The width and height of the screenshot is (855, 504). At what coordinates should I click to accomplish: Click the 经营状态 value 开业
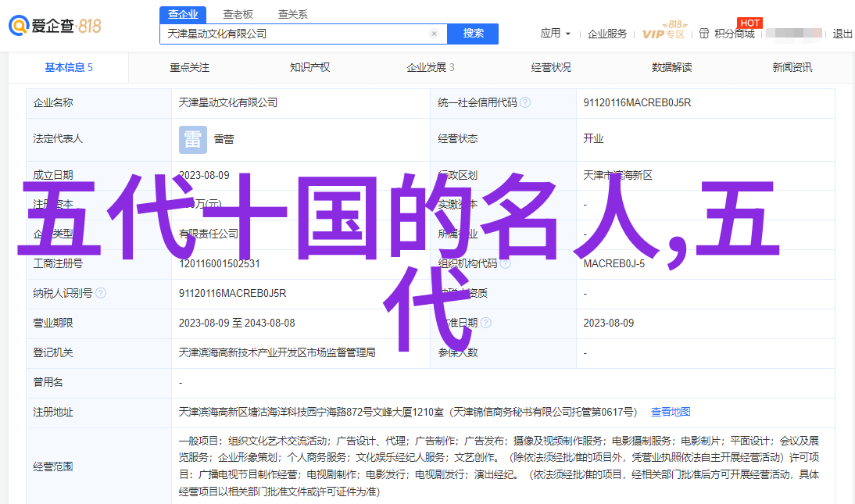click(x=593, y=139)
